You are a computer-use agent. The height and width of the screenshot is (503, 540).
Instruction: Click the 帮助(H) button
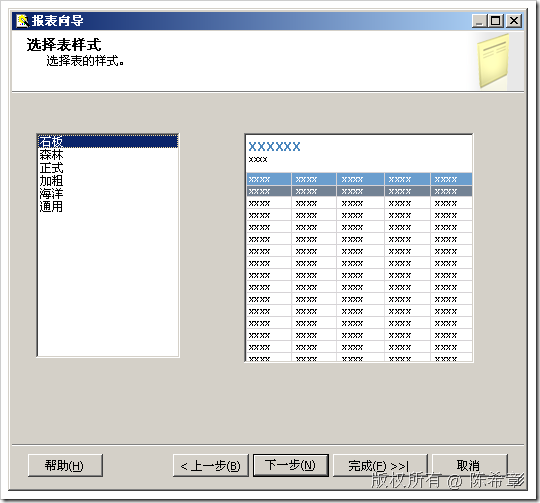tap(65, 465)
